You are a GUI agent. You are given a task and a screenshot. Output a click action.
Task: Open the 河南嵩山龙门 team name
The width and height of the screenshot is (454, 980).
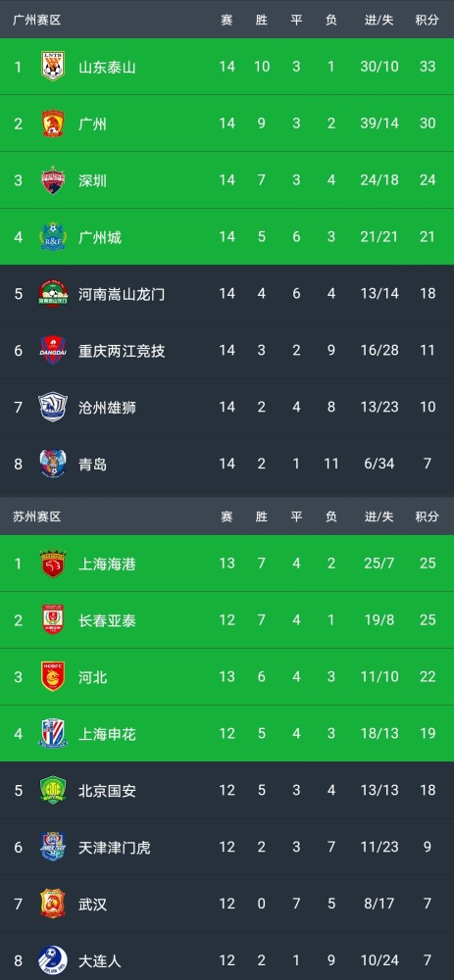point(122,294)
